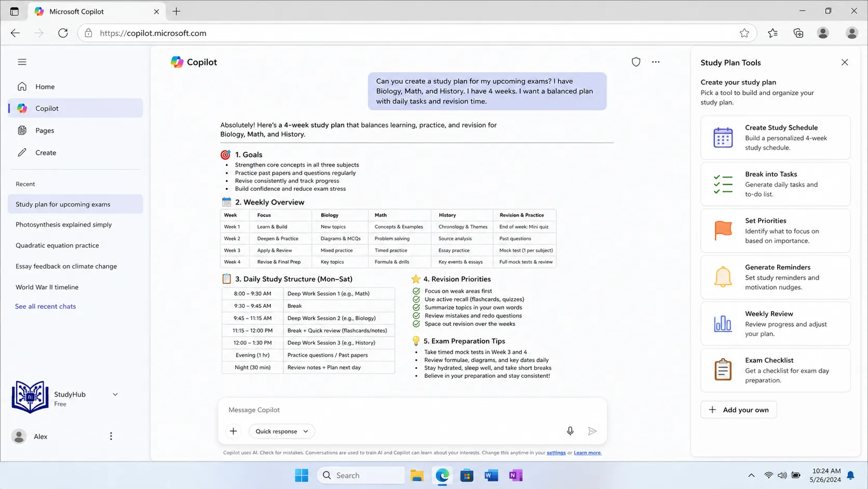Click the address bar URL

153,33
